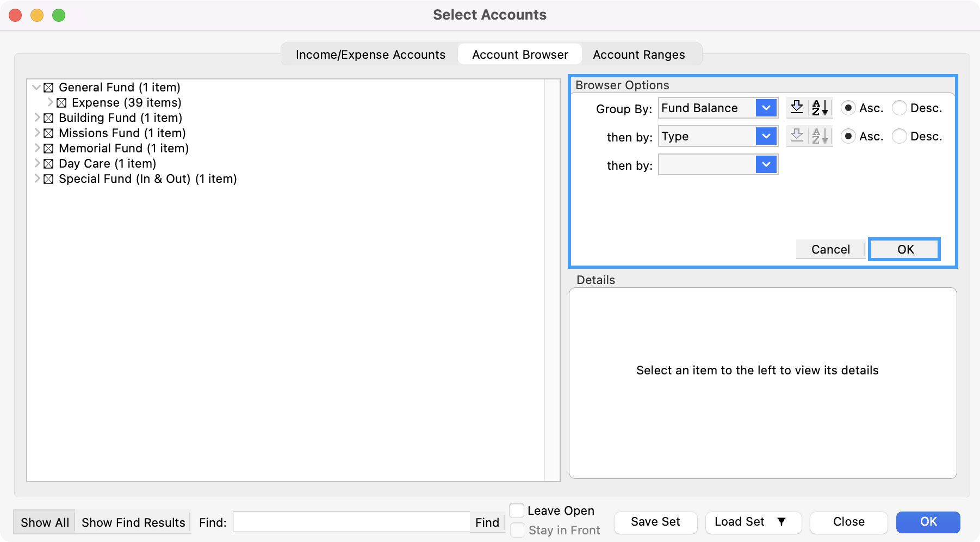Select Desc. radio button for Group By row

900,108
